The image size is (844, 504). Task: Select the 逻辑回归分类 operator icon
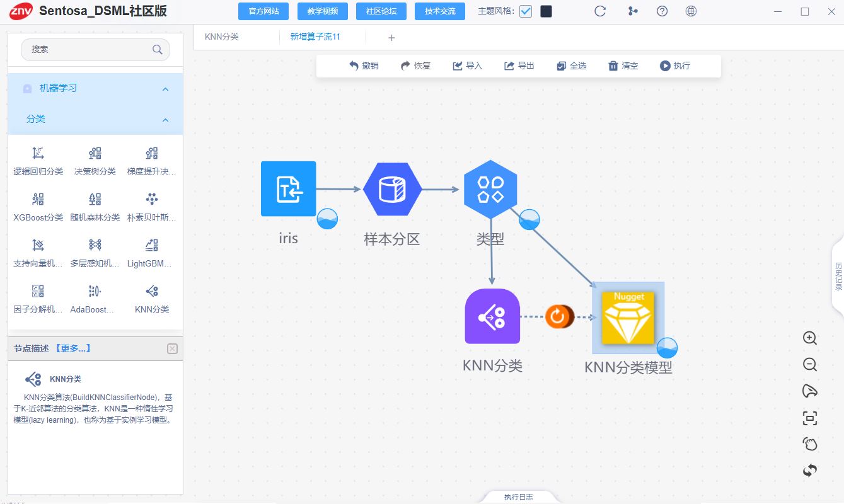click(x=38, y=153)
